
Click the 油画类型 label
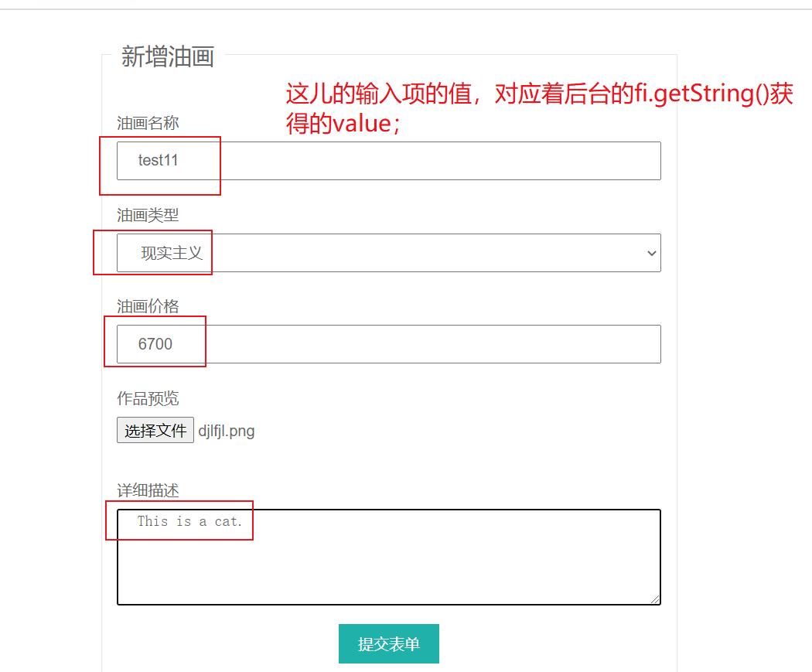pos(148,215)
